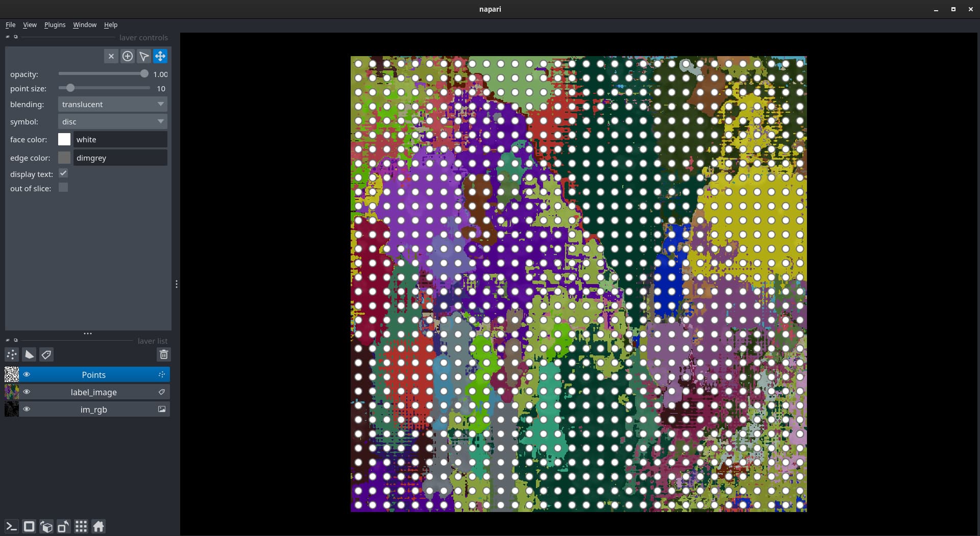Open the napari console
Screen dimensions: 980x536
10,526
